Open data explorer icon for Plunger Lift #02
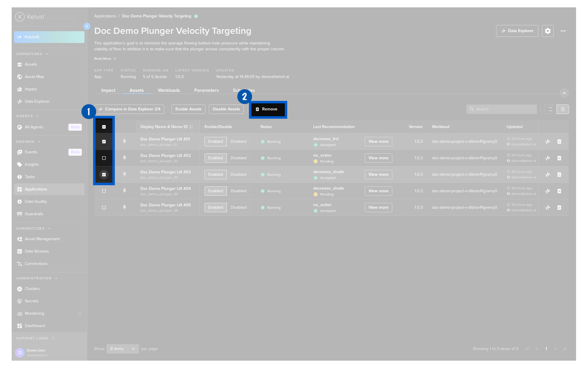Viewport: 588px width, 368px height. pyautogui.click(x=548, y=158)
